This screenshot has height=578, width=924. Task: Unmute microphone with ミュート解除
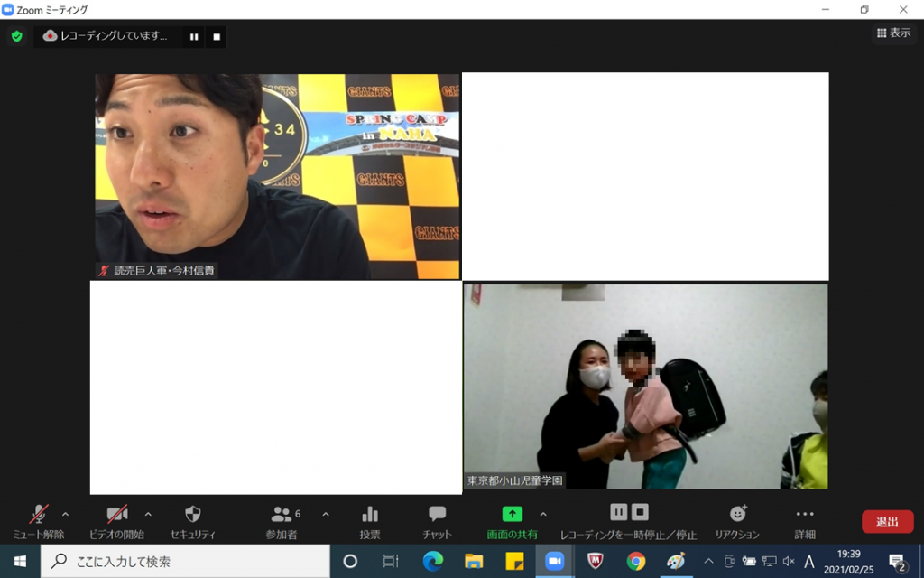pos(39,523)
